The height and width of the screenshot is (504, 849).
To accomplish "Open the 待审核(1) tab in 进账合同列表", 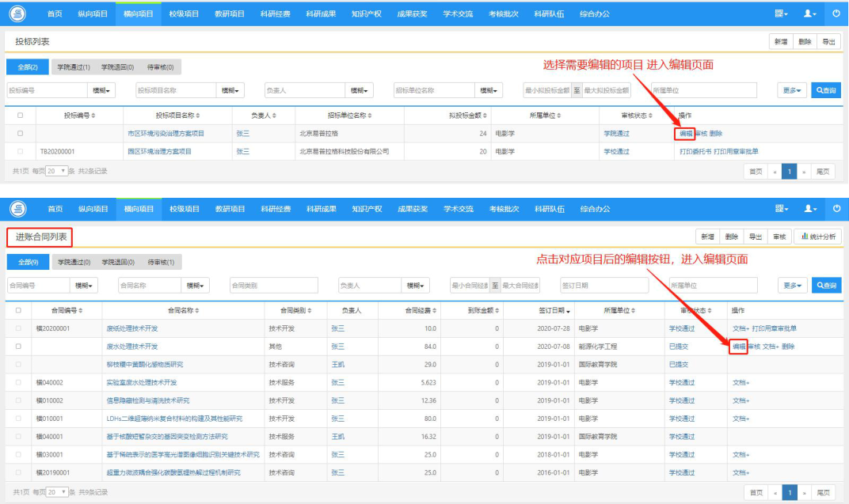I will 161,262.
